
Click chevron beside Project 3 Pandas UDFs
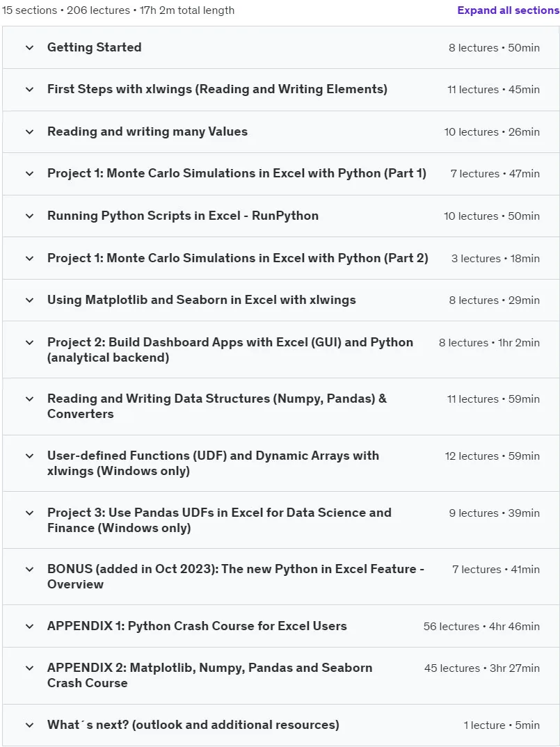click(29, 513)
